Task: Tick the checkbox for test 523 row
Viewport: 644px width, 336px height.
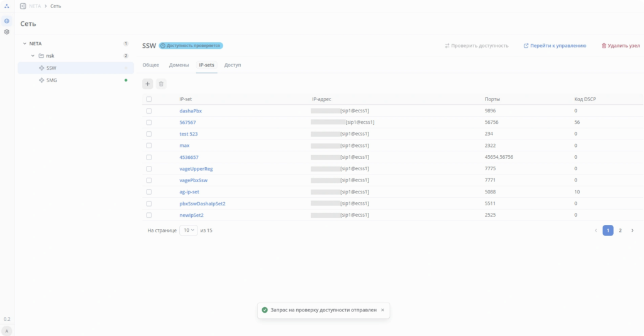Action: click(x=148, y=134)
